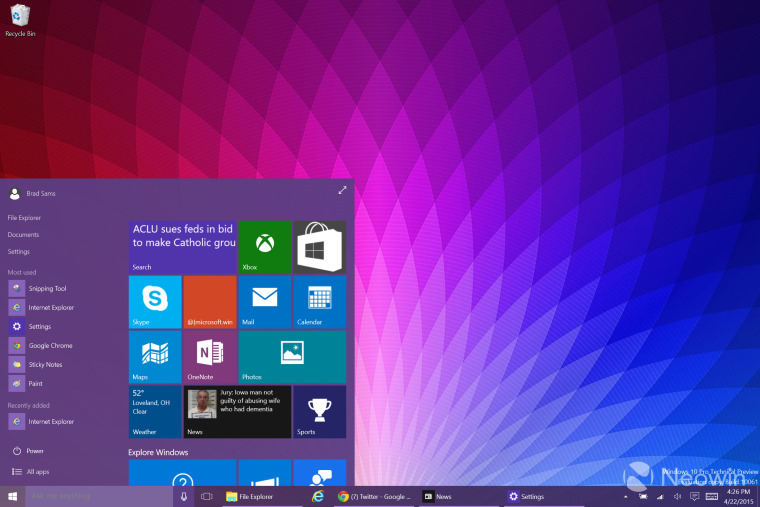The height and width of the screenshot is (507, 760).
Task: Open the Documents link in Start menu
Action: coord(23,235)
